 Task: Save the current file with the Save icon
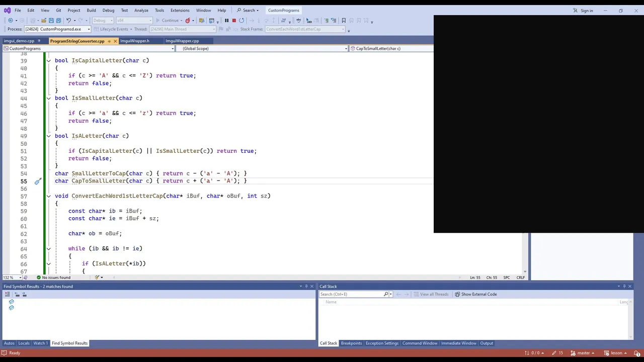tap(51, 21)
